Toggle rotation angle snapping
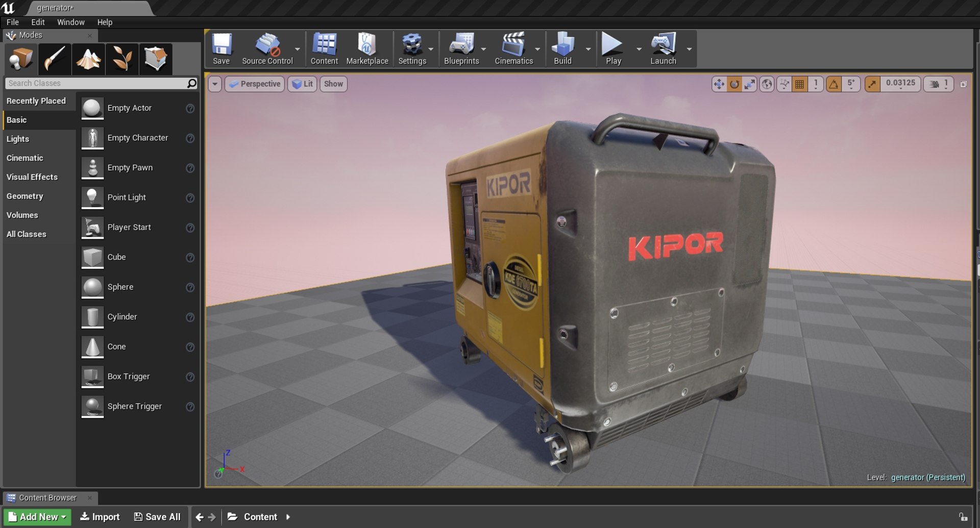Screen dimensions: 980x528 834,84
